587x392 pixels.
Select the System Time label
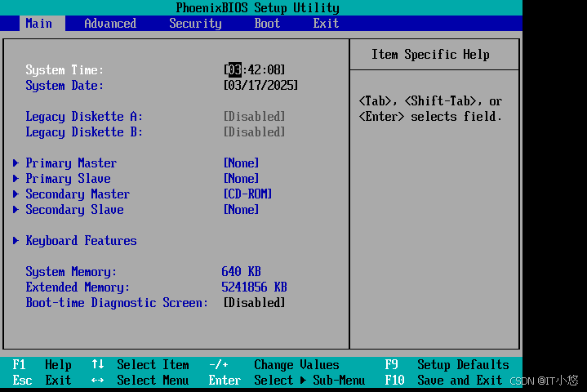pyautogui.click(x=64, y=70)
